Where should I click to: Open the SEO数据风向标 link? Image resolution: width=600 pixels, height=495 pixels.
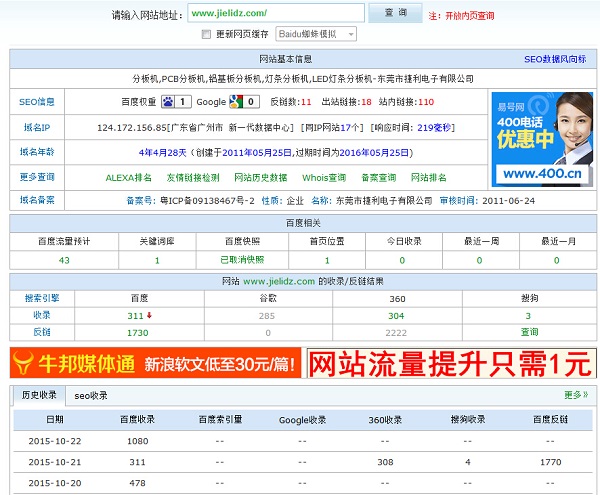click(x=555, y=59)
